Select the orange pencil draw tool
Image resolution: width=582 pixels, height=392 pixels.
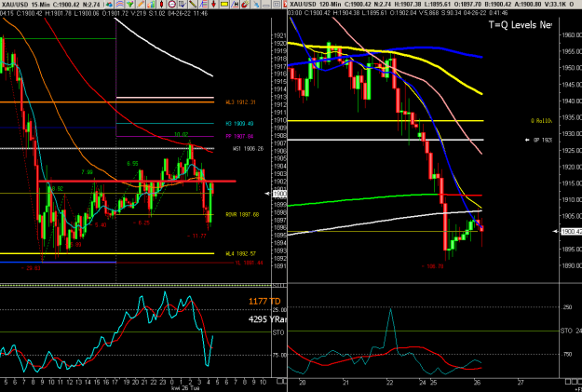click(x=141, y=5)
